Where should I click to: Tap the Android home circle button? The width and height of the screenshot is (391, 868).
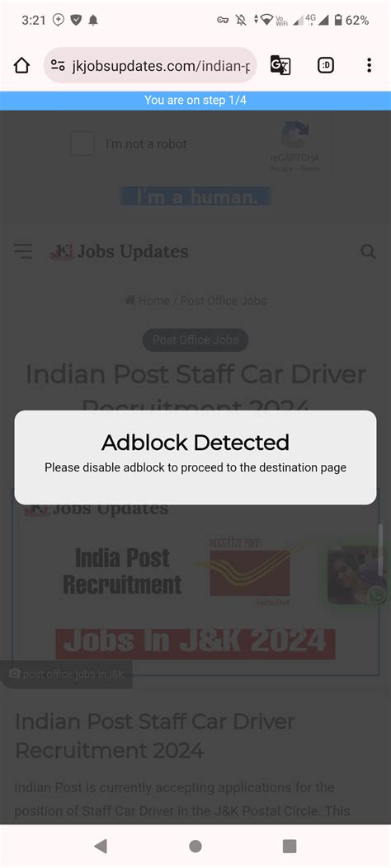(195, 846)
